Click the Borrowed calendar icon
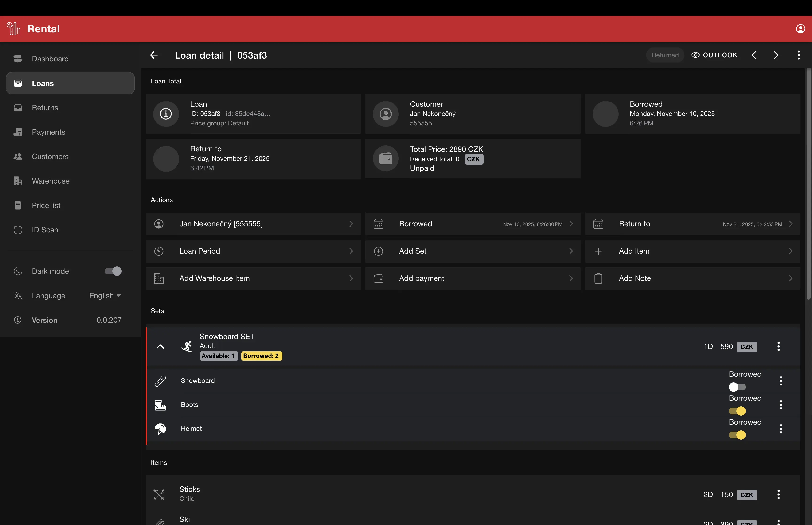The height and width of the screenshot is (525, 812). point(379,224)
